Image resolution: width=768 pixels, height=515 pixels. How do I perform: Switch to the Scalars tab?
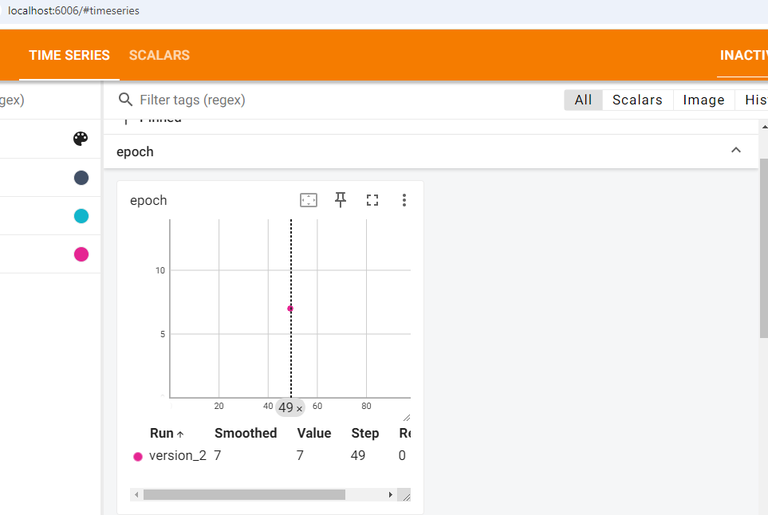[x=159, y=55]
